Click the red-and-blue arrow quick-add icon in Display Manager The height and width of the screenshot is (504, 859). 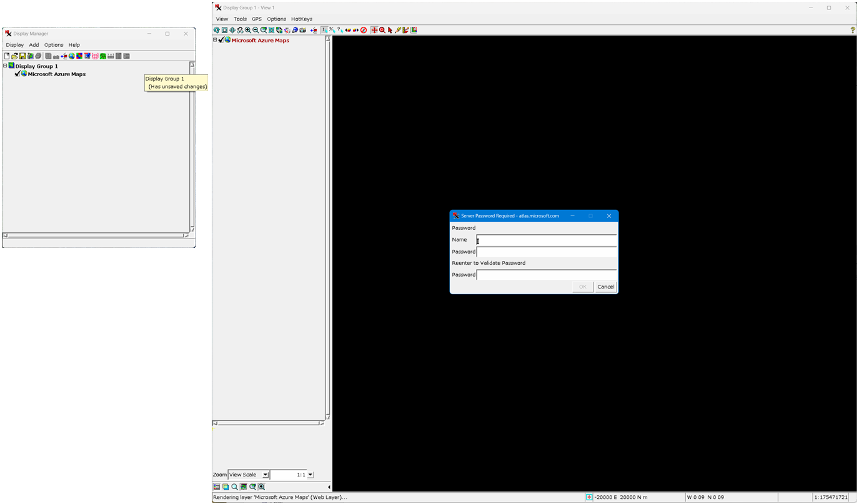[64, 56]
